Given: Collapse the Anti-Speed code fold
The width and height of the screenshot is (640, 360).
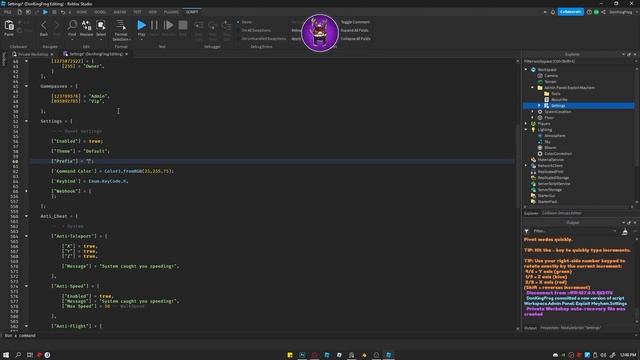Looking at the screenshot, I should pos(27,286).
